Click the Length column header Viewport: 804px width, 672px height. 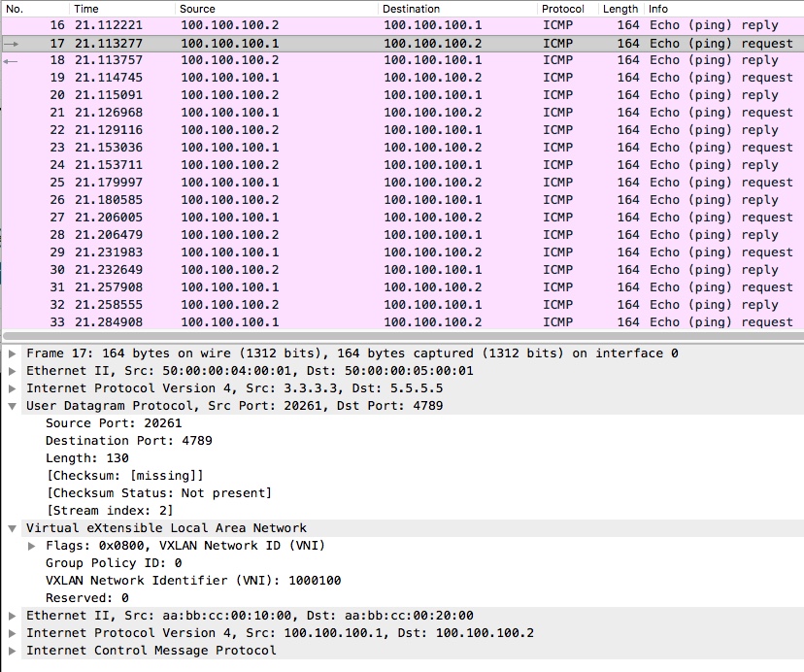(620, 9)
